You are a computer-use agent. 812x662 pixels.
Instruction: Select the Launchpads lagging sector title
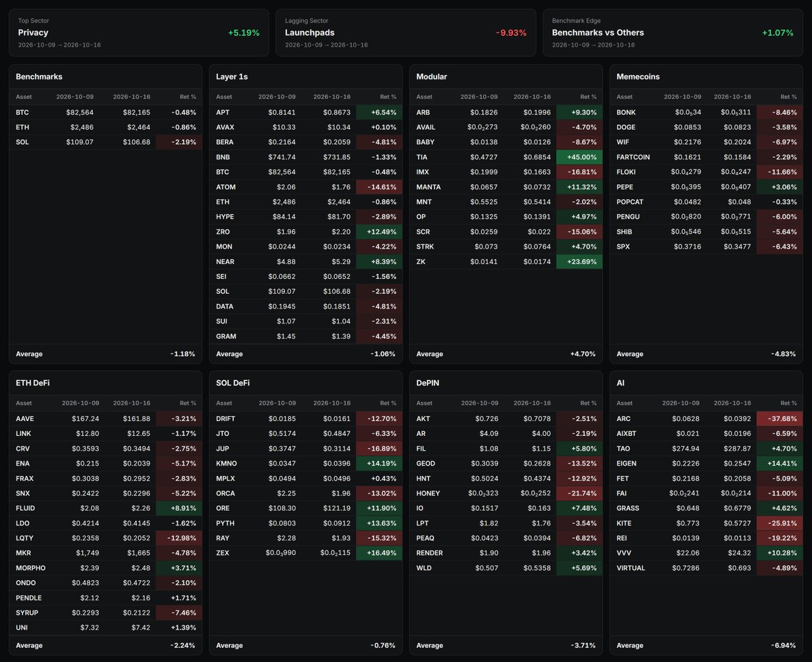pos(310,32)
